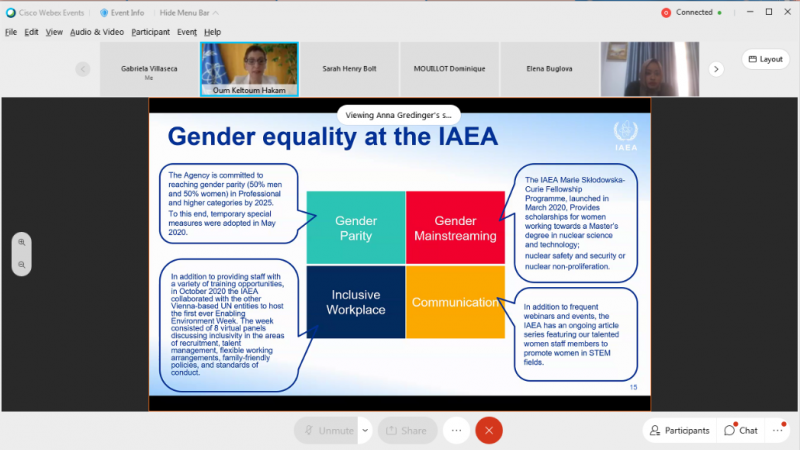Click the Participants person icon
The width and height of the screenshot is (800, 450).
[x=655, y=431]
